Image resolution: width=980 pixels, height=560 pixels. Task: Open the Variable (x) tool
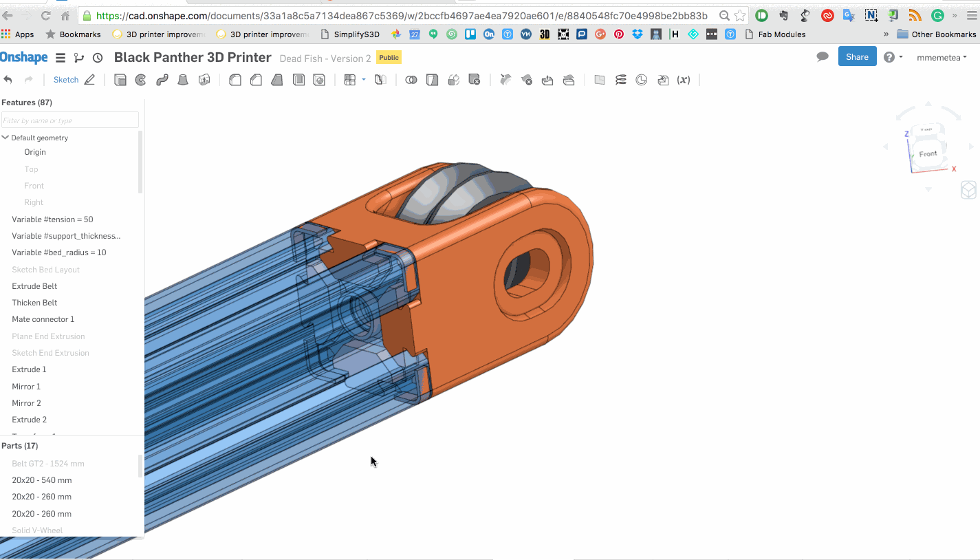coord(684,80)
